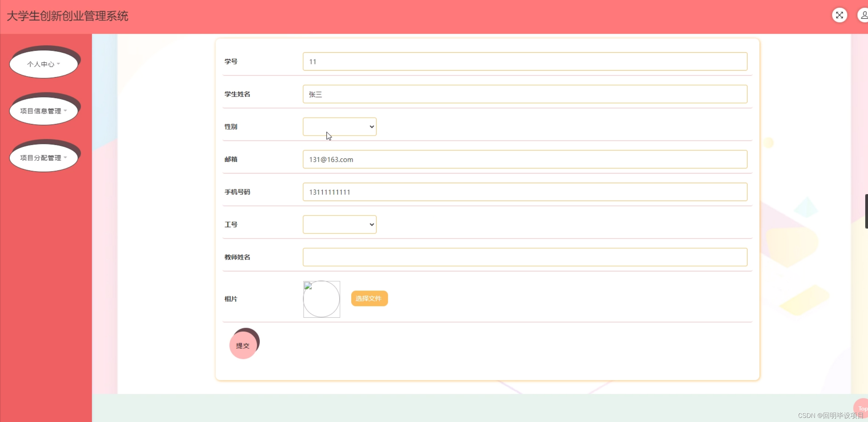Viewport: 868px width, 422px height.
Task: Focus the 学生姓名 text field
Action: pos(525,94)
